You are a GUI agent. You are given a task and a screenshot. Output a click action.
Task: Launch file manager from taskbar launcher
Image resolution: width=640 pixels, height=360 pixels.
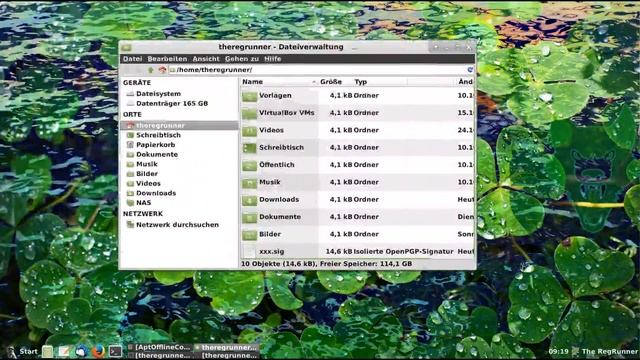point(47,351)
